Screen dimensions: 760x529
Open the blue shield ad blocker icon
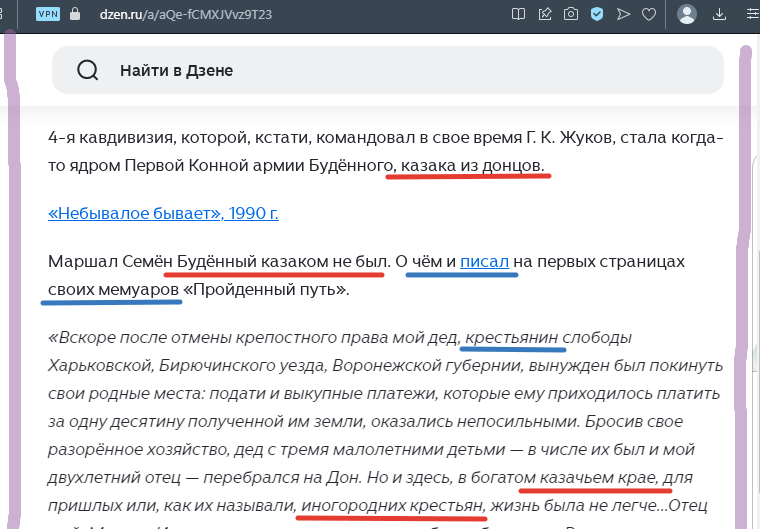[597, 14]
